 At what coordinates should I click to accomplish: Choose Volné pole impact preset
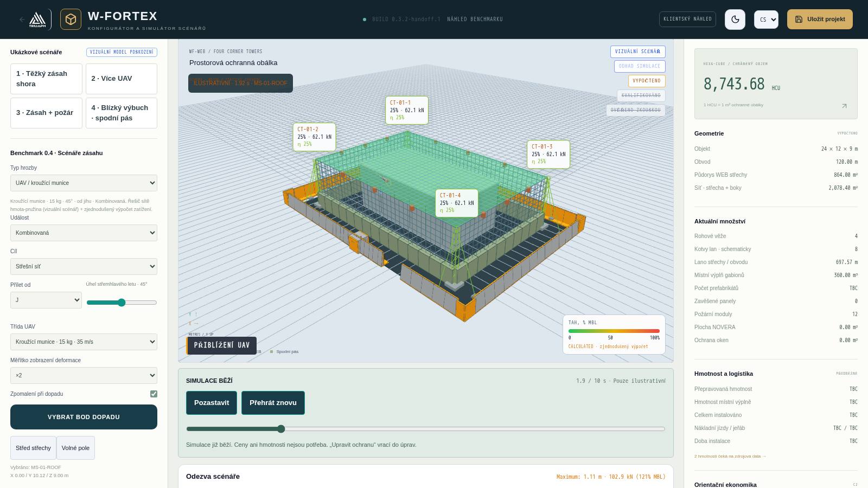(75, 448)
